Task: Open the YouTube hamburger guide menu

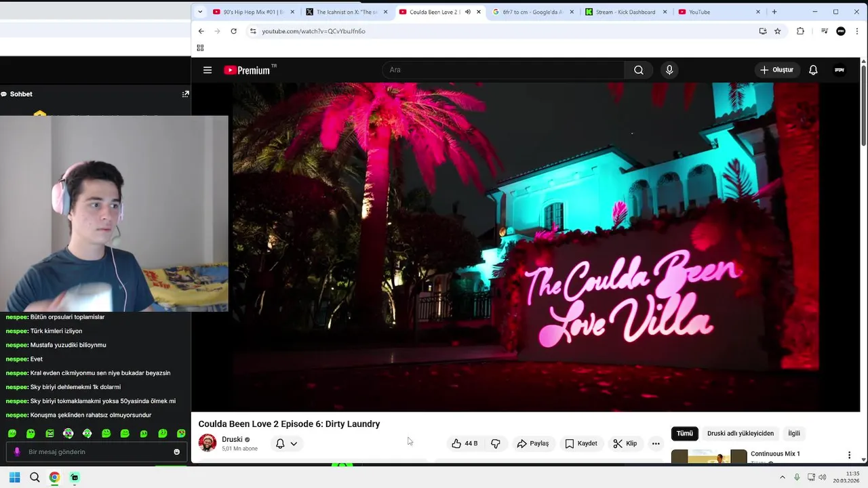Action: pos(208,70)
